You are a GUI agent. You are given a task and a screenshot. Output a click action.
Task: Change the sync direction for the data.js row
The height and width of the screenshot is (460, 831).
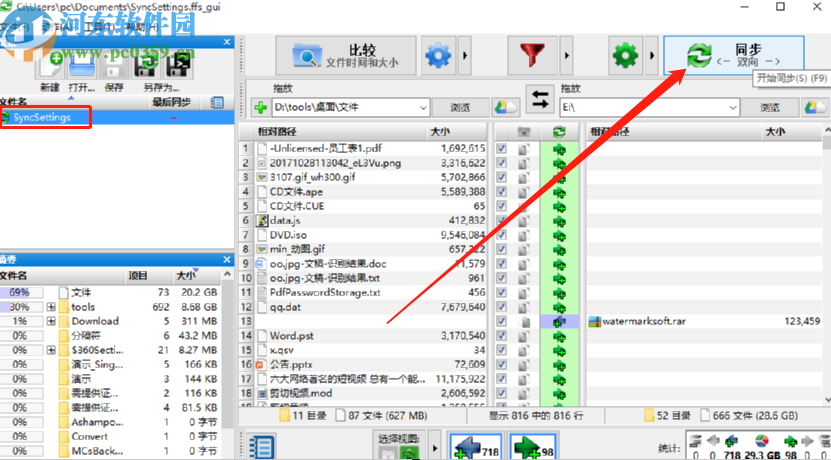click(x=559, y=220)
